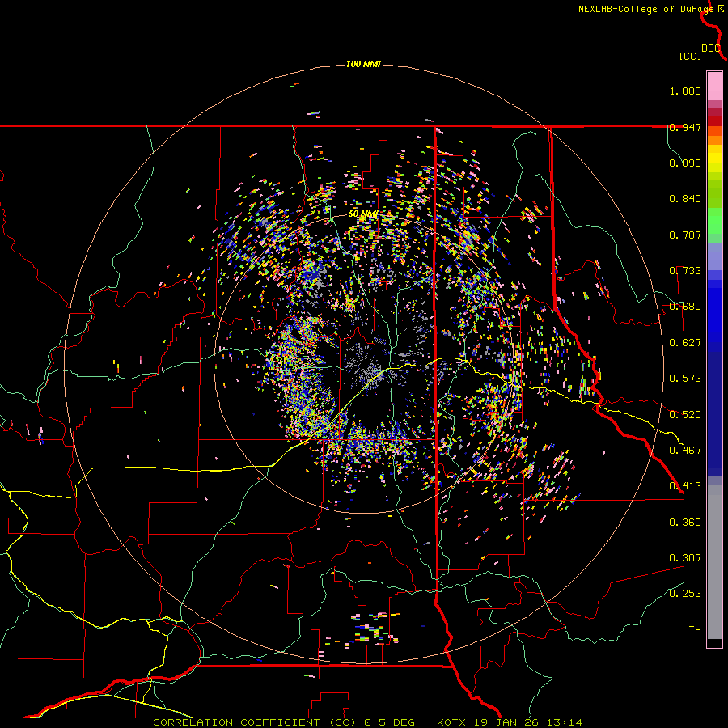Click the 0.520 legend value
The image size is (728, 728).
[x=685, y=415]
